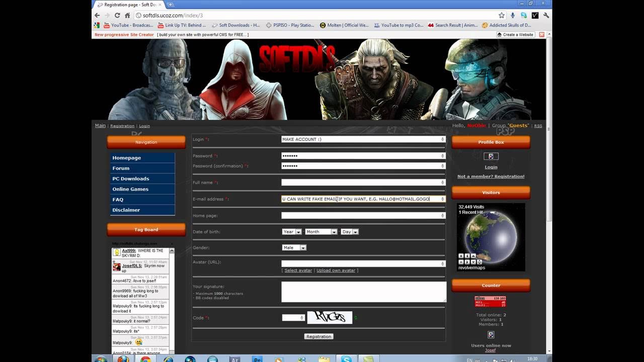Submit the form with the Registration button
The image size is (644, 362).
(x=318, y=336)
